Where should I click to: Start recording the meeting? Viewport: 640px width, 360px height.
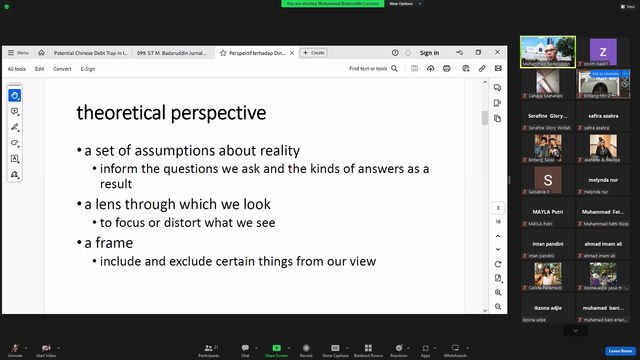pyautogui.click(x=306, y=351)
